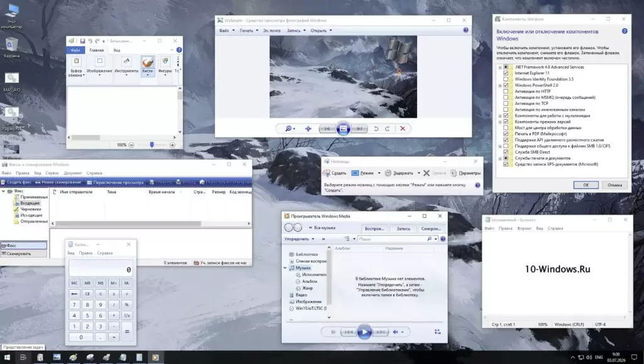The width and height of the screenshot is (644, 364).
Task: Click Переключение просмотра in Fax and Scan
Action: (x=115, y=182)
